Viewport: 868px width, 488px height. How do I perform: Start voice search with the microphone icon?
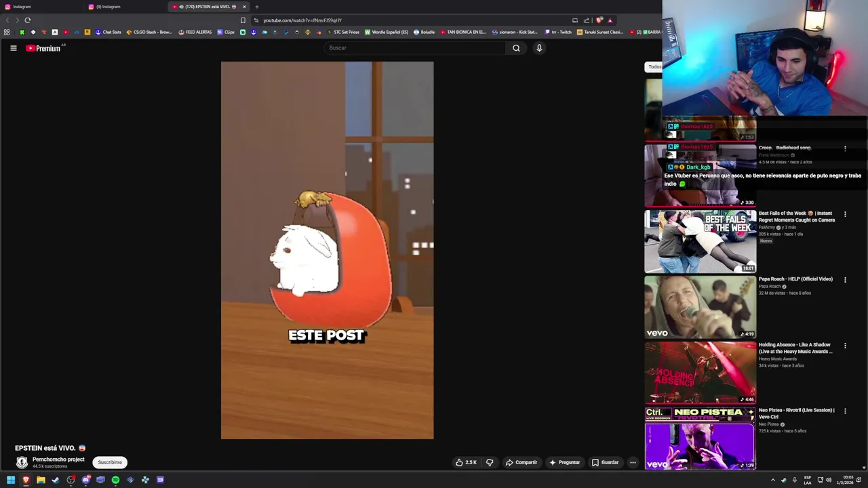[x=539, y=48]
